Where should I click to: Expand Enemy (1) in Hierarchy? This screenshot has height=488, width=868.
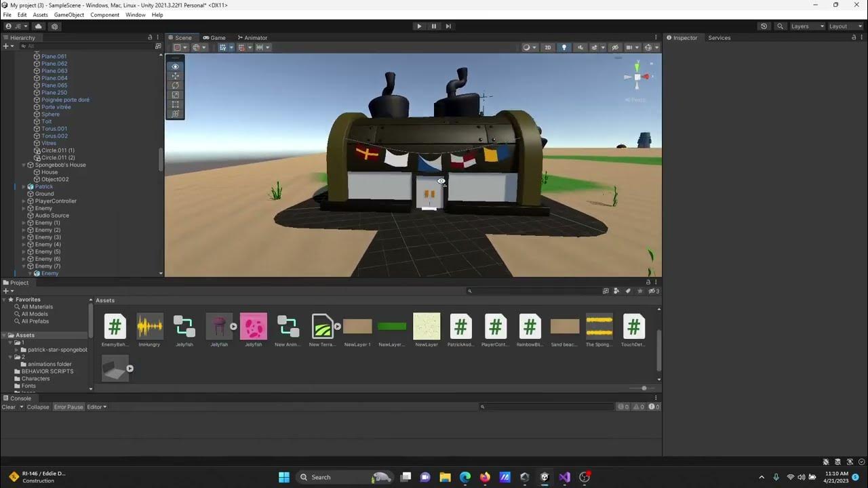(24, 223)
